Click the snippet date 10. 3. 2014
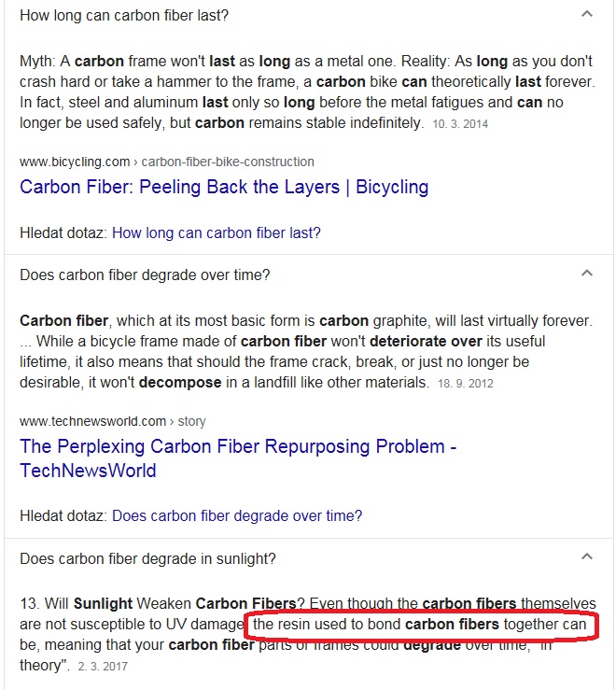This screenshot has width=616, height=690. click(x=460, y=123)
